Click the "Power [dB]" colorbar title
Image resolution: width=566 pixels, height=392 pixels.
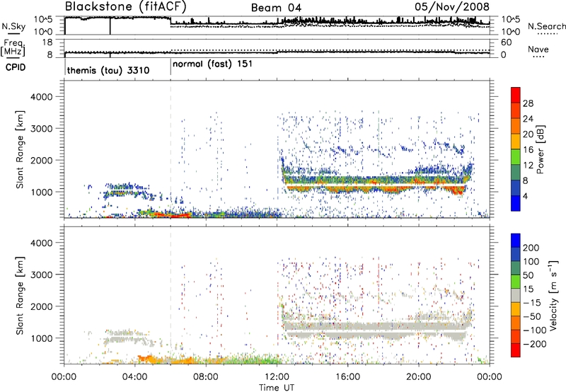541,149
